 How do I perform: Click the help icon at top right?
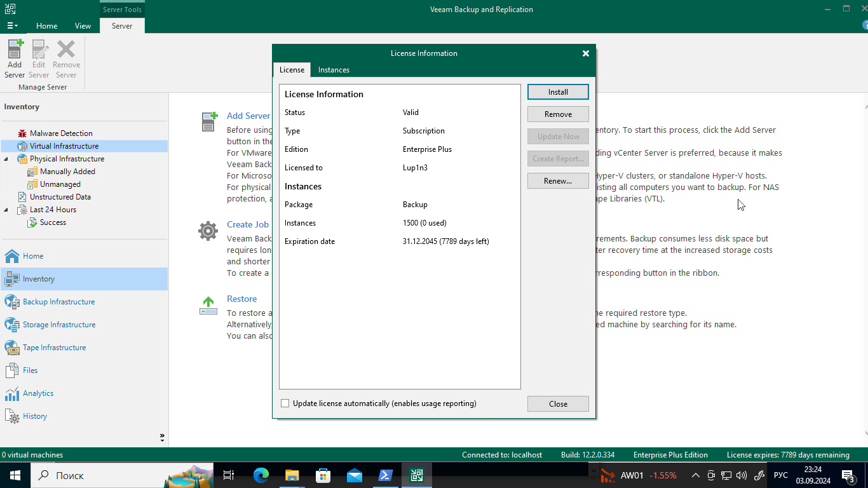865,25
